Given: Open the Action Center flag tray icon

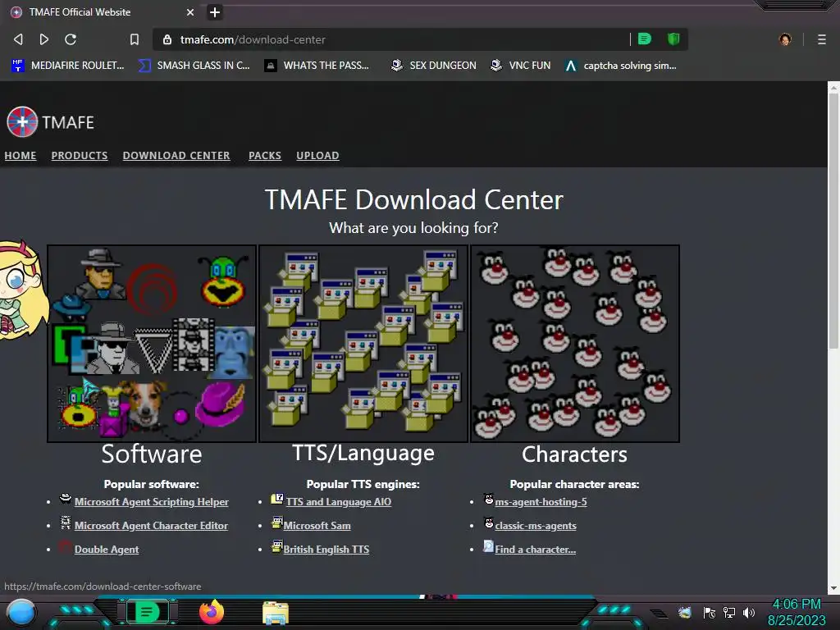Looking at the screenshot, I should pyautogui.click(x=710, y=612).
